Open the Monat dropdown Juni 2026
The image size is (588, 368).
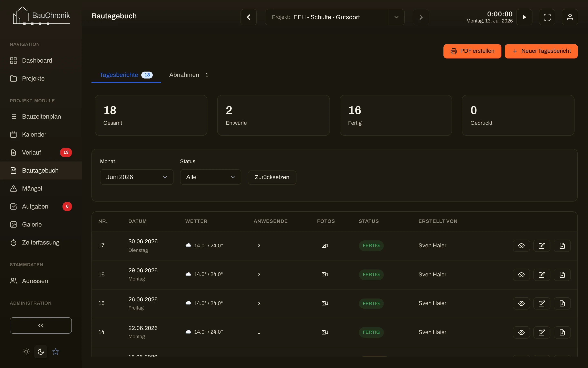click(137, 177)
